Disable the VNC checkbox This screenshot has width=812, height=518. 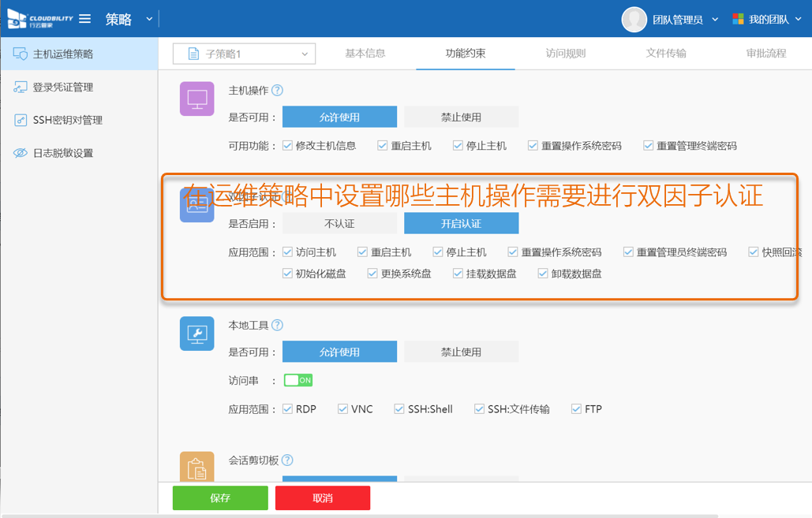coord(342,409)
